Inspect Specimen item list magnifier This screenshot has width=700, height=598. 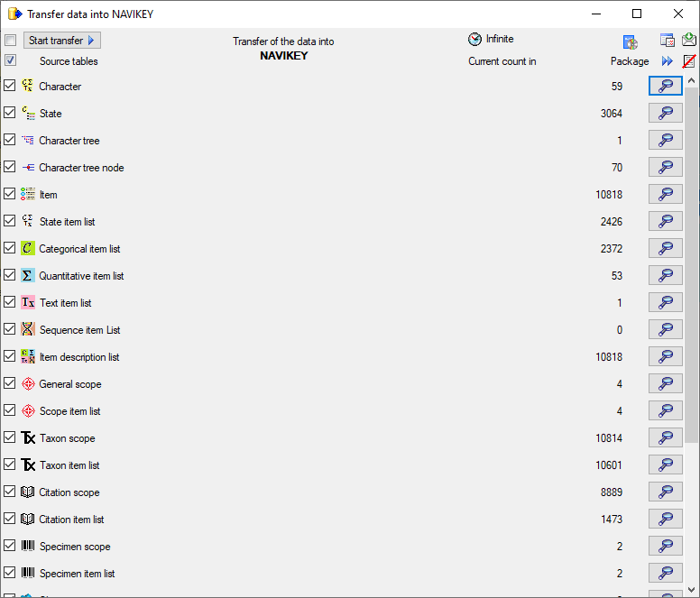(665, 573)
